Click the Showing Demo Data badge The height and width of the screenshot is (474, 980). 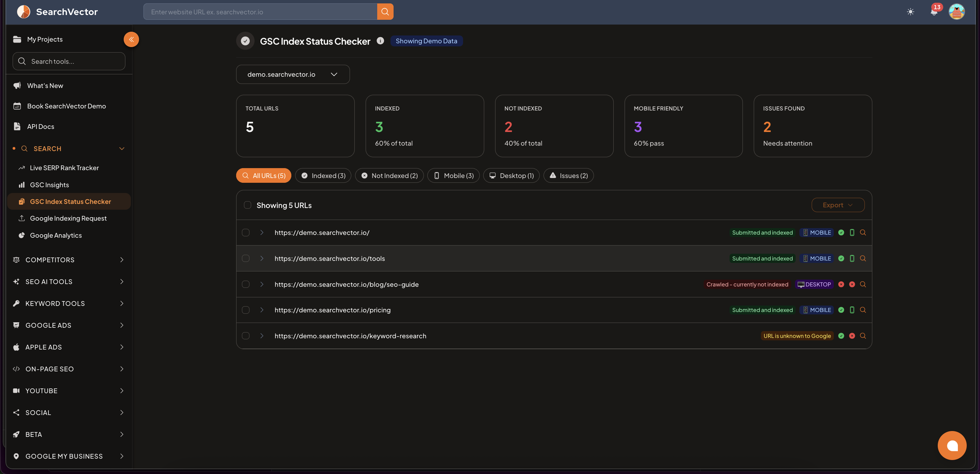tap(426, 41)
